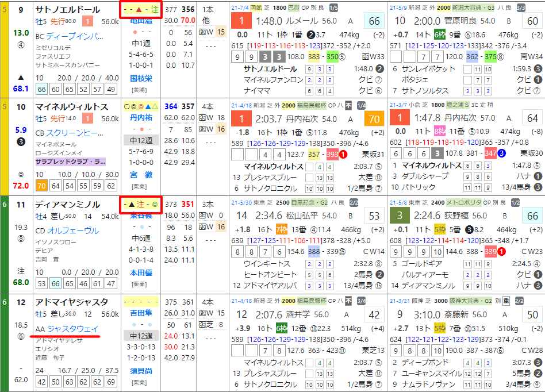This screenshot has width=545, height=392.
Task: Open trainer link 須貝尚
Action: 141,371
